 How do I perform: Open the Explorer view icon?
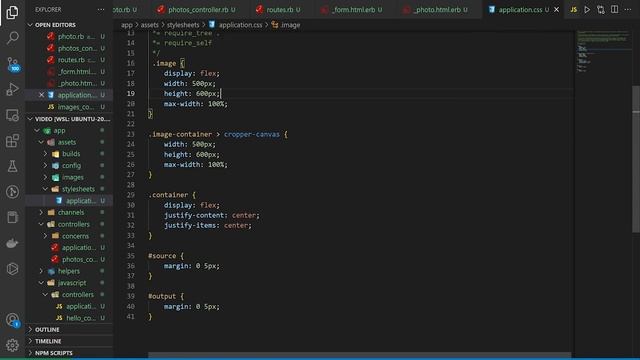click(12, 13)
